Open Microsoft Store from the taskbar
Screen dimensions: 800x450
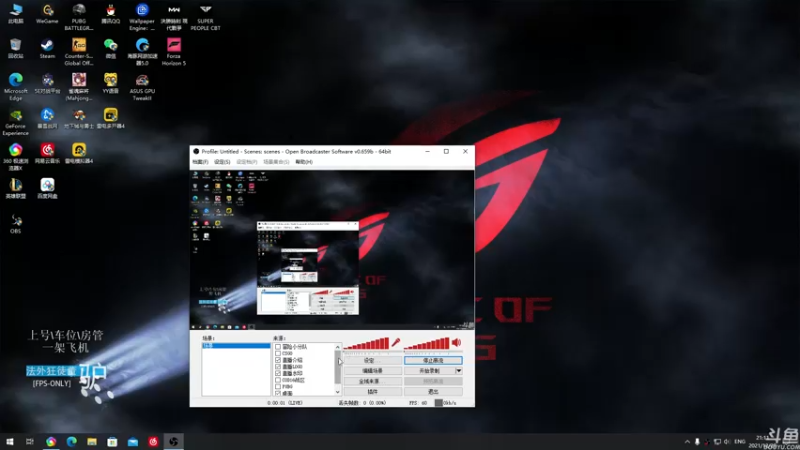(112, 442)
